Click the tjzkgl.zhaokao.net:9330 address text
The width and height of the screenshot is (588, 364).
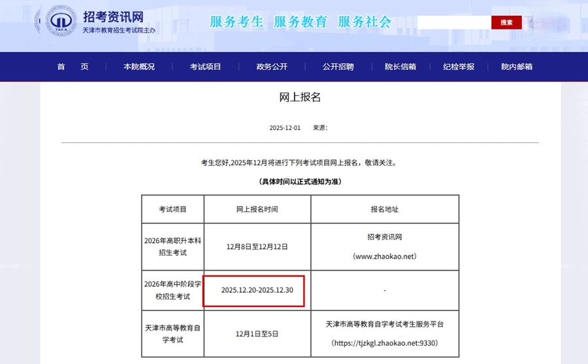click(384, 343)
